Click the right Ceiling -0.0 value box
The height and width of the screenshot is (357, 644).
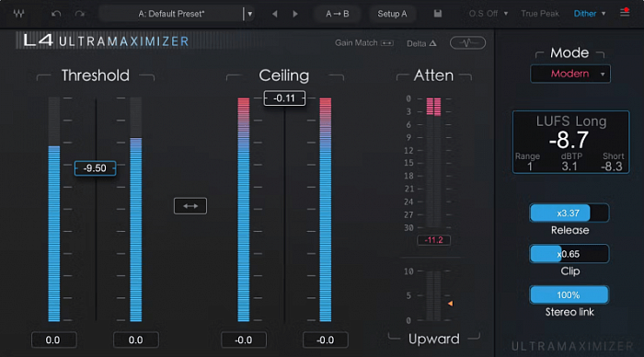coord(326,340)
